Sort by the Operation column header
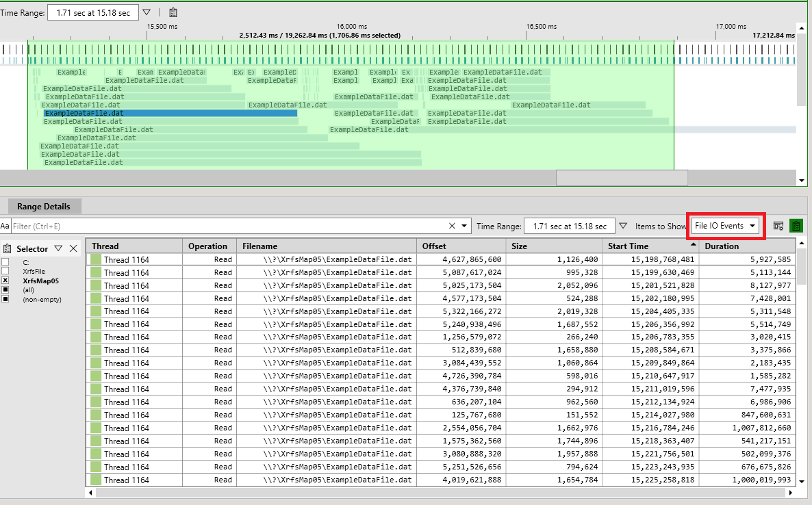 tap(210, 246)
